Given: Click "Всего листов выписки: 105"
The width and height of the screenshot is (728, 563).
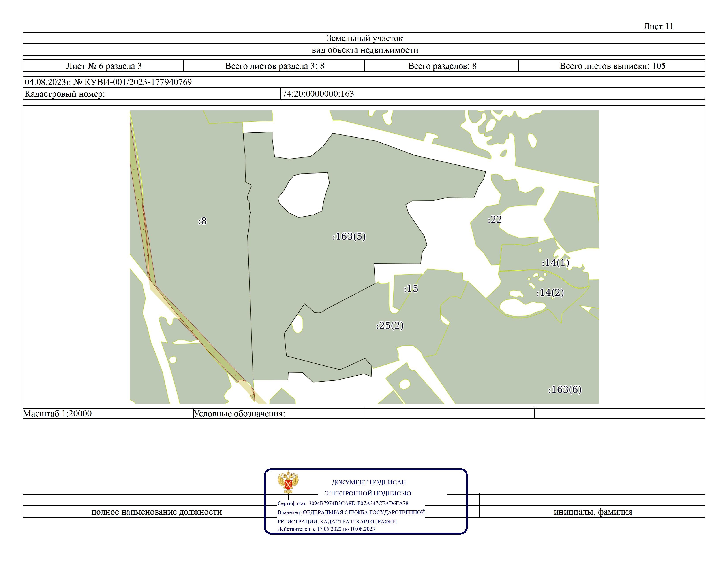Looking at the screenshot, I should 612,66.
